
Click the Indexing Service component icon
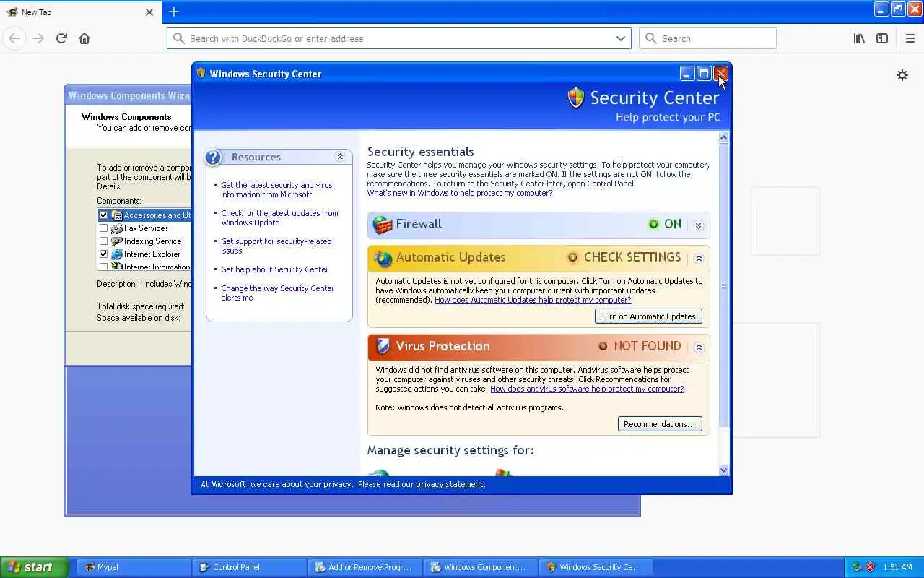117,241
